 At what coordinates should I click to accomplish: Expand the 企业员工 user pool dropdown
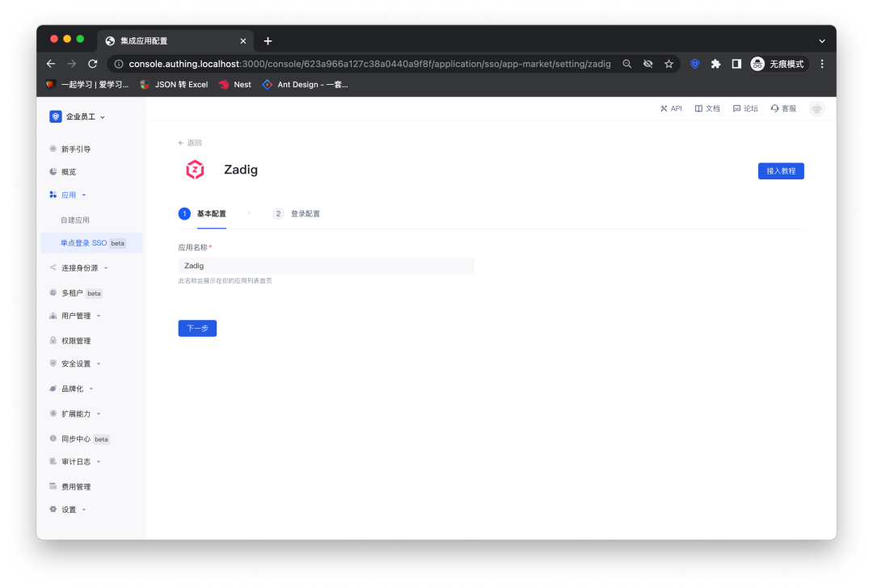click(x=78, y=116)
